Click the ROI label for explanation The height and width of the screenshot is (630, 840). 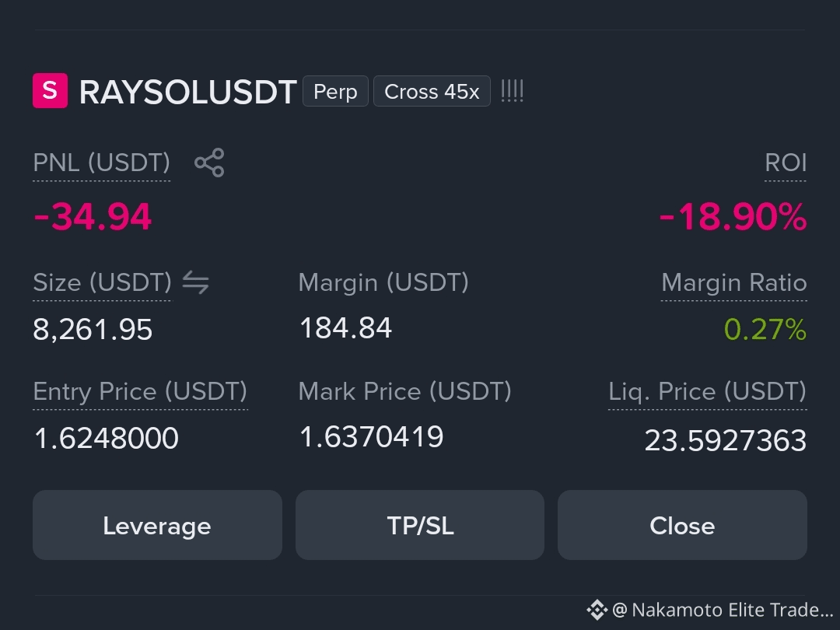786,163
